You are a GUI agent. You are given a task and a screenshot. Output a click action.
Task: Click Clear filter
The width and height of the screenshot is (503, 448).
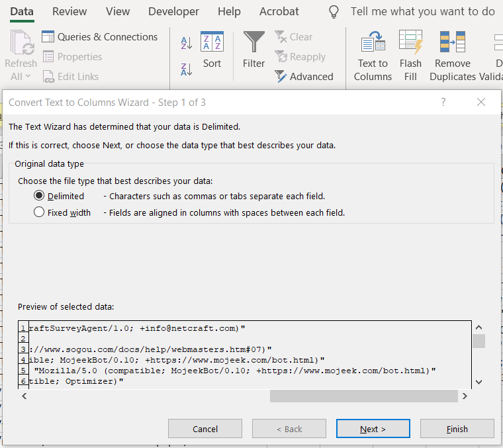pyautogui.click(x=293, y=37)
